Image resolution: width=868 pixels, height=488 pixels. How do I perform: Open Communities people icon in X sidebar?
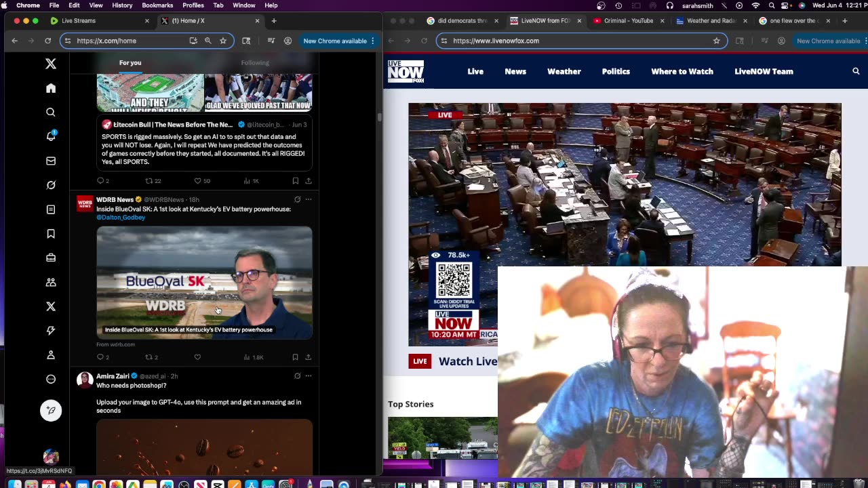[x=51, y=282]
